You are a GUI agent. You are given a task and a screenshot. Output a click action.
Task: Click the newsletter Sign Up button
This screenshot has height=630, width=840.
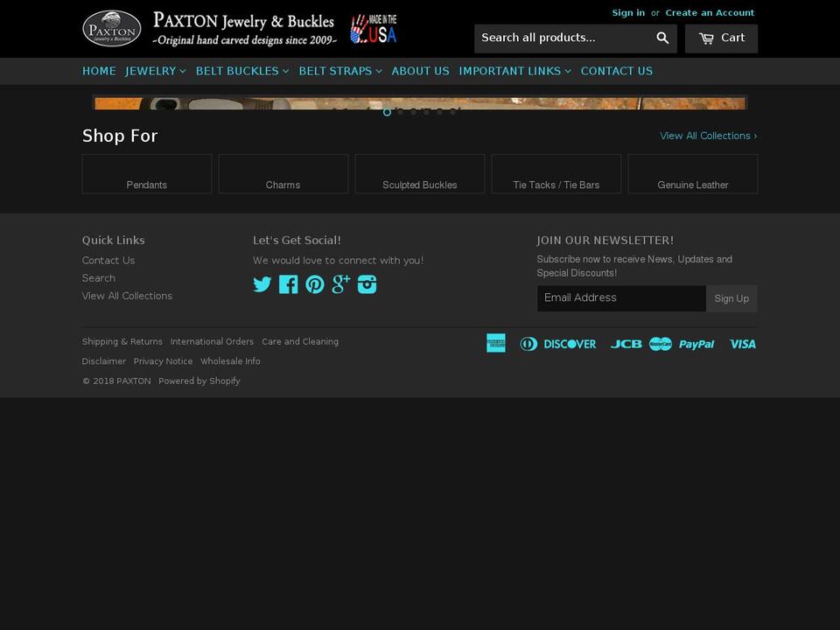[731, 298]
